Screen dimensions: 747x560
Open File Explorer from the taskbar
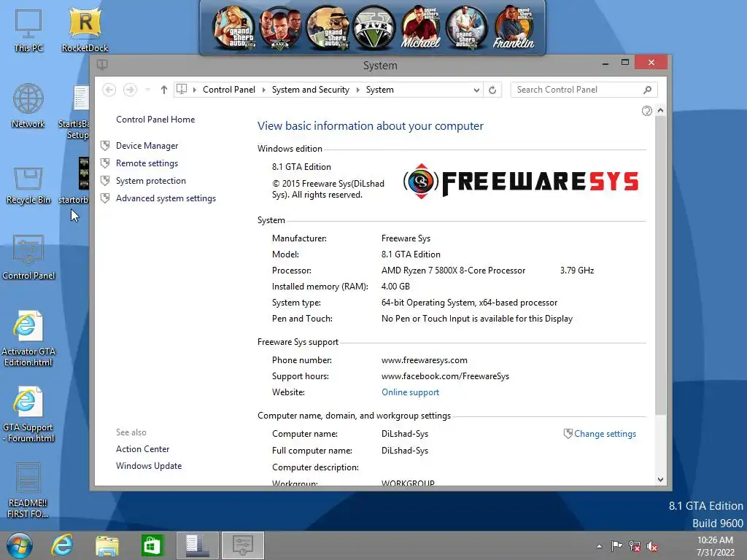point(107,545)
